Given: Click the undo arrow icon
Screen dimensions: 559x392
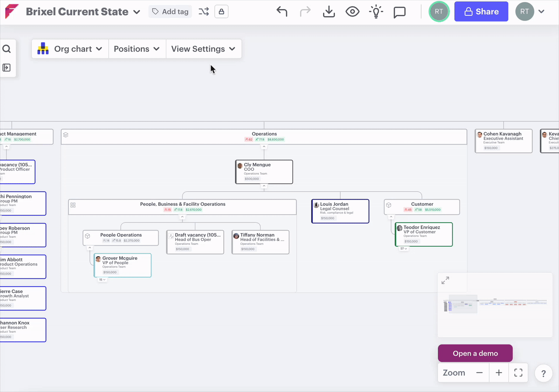Looking at the screenshot, I should coord(282,12).
